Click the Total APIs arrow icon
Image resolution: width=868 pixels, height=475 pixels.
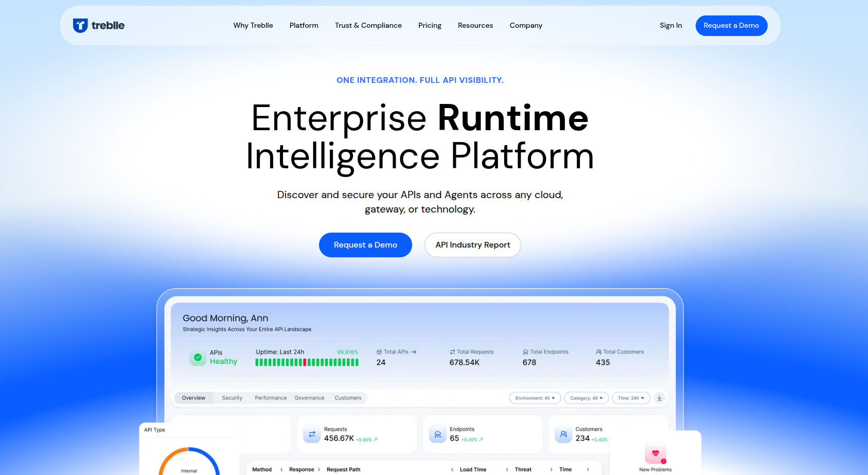414,352
